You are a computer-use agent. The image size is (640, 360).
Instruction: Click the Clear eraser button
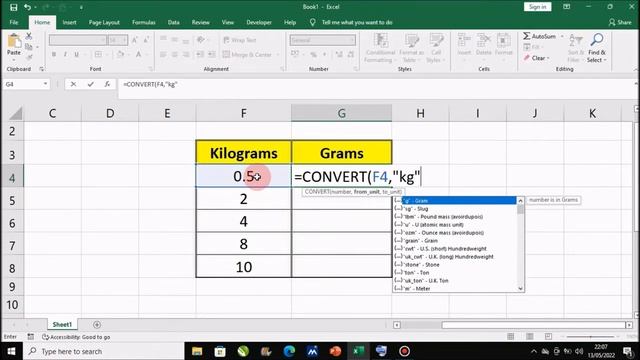click(x=535, y=58)
